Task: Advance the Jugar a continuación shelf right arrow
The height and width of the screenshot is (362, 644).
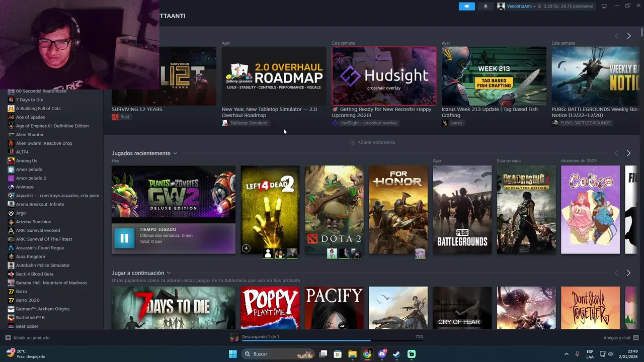Action: (x=628, y=273)
